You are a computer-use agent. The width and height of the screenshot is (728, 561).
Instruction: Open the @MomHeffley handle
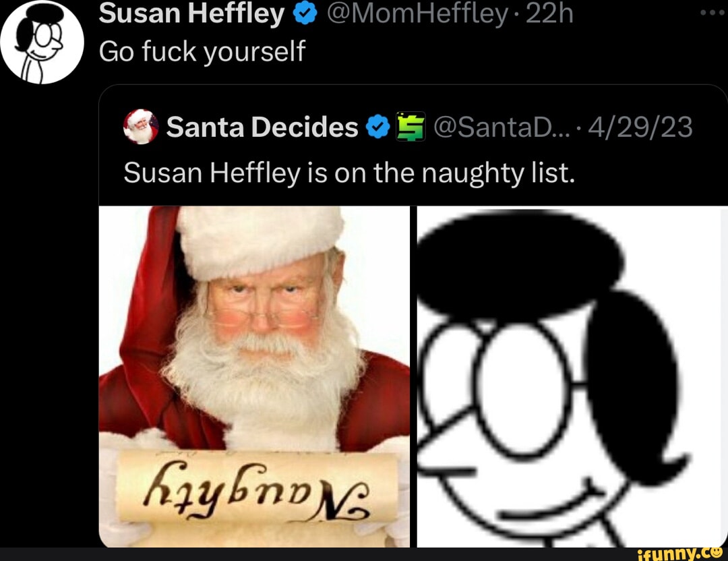pyautogui.click(x=417, y=14)
